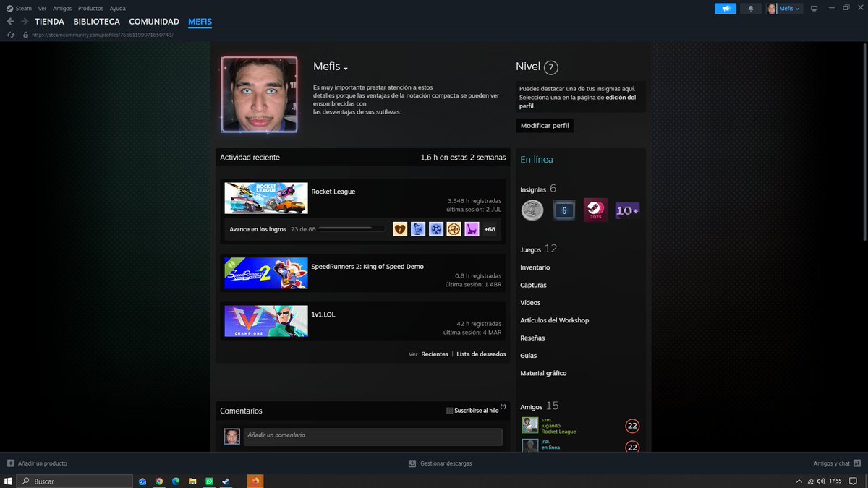Open the Rocket League title link
The width and height of the screenshot is (868, 488).
[333, 192]
